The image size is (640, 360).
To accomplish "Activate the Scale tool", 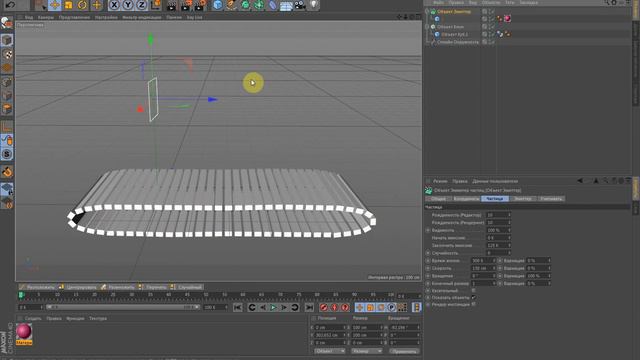I will click(68, 5).
